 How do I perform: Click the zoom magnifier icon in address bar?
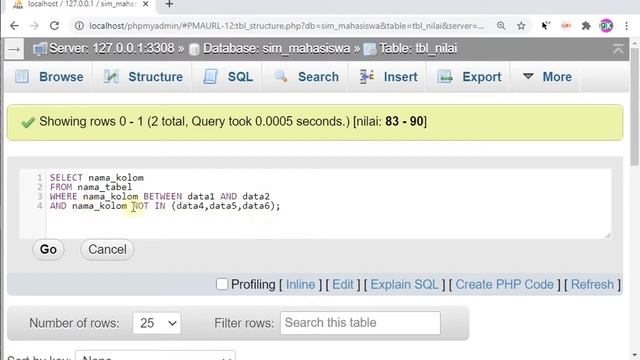(x=501, y=26)
